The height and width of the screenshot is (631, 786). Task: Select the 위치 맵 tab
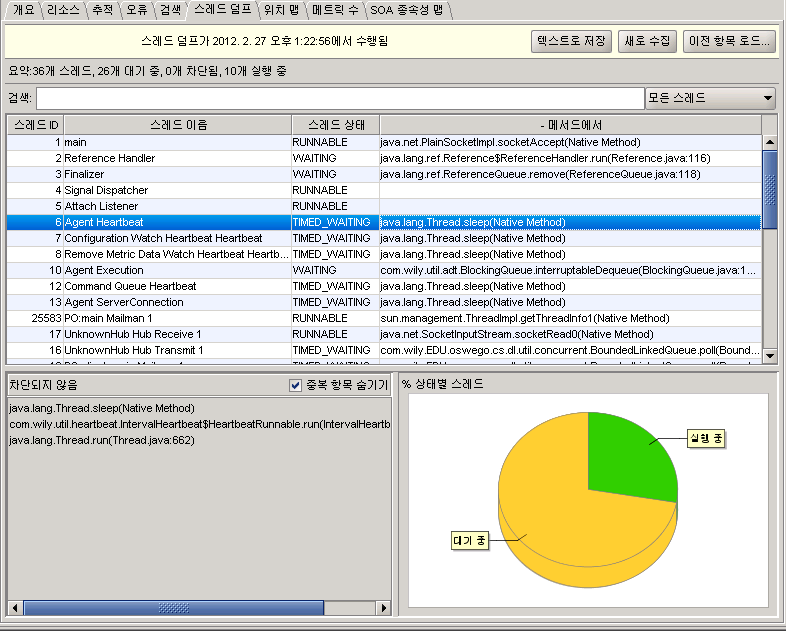click(x=281, y=11)
